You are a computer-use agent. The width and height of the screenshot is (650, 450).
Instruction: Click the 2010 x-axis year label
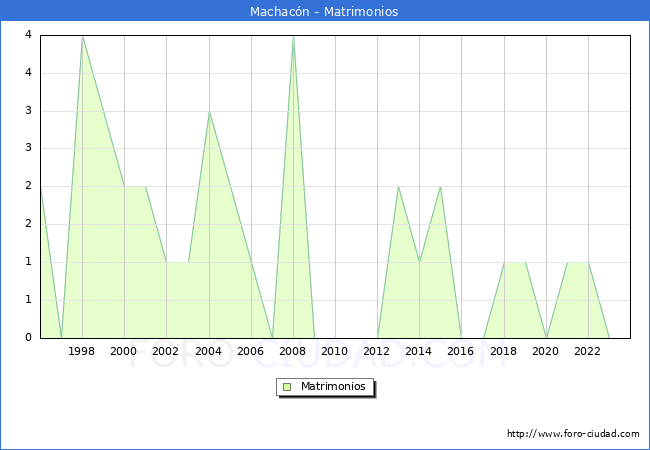coord(335,351)
